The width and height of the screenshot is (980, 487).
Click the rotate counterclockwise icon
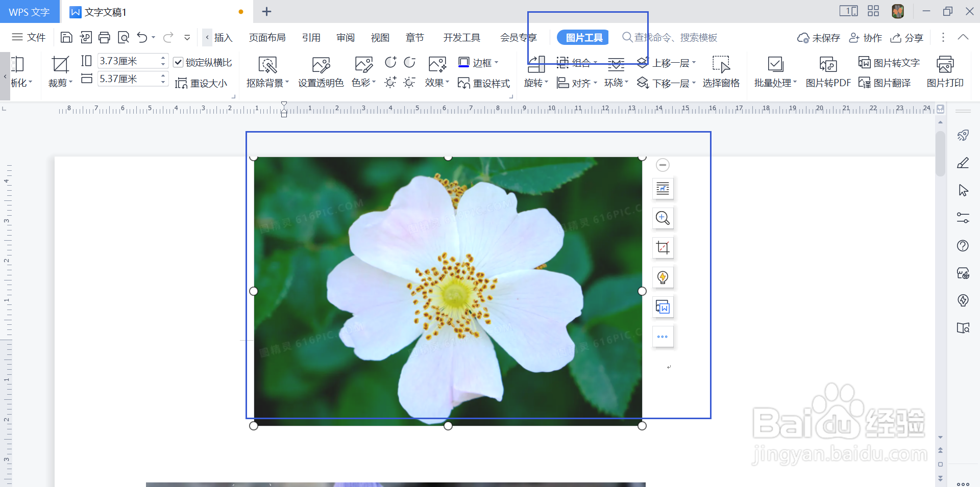coord(390,62)
